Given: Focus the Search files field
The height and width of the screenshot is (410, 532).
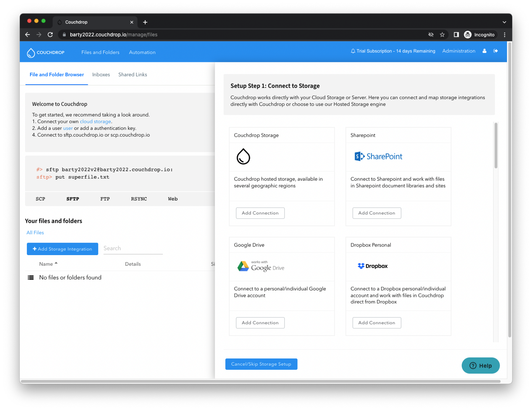Looking at the screenshot, I should 133,248.
